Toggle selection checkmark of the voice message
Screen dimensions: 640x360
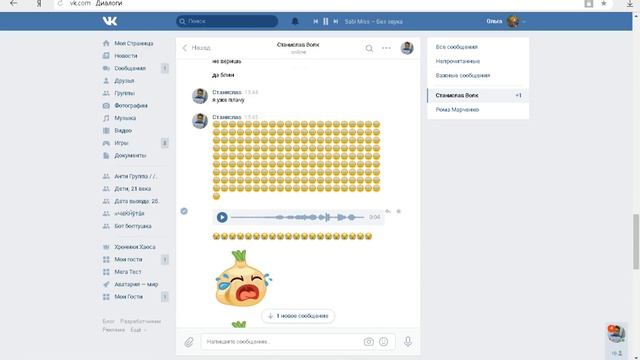click(x=184, y=211)
